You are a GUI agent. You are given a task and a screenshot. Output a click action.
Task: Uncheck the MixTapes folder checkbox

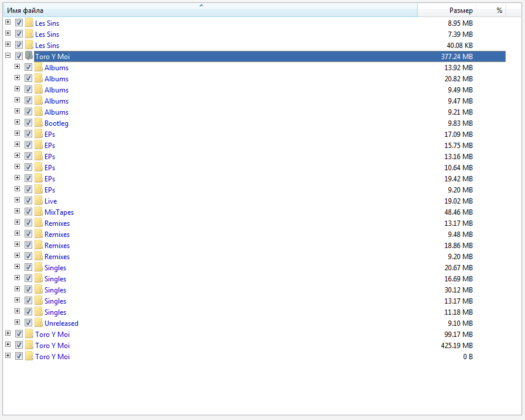tap(28, 212)
